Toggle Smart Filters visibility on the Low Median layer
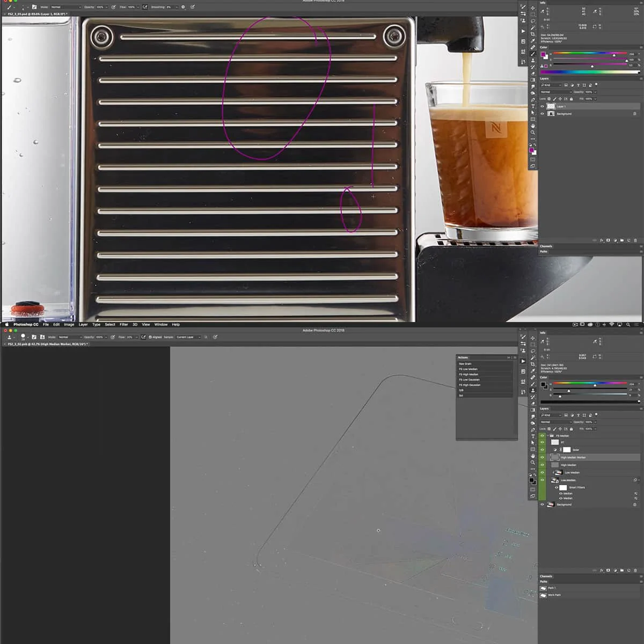This screenshot has height=644, width=644. 556,487
